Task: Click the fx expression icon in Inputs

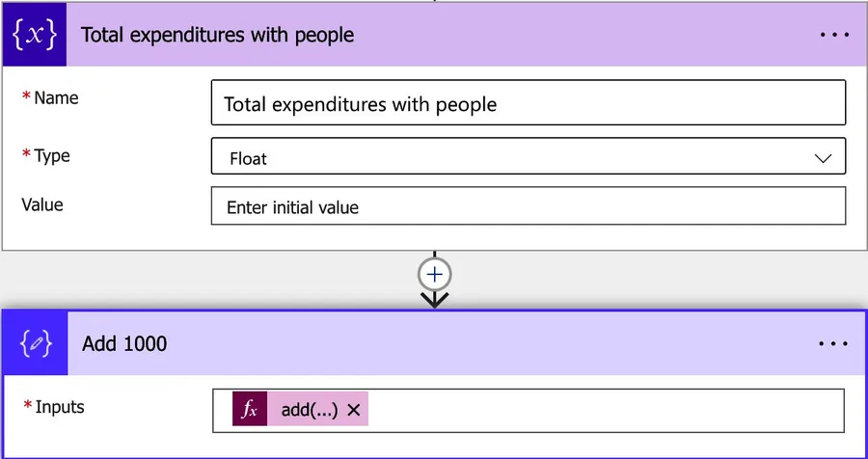Action: click(x=250, y=410)
